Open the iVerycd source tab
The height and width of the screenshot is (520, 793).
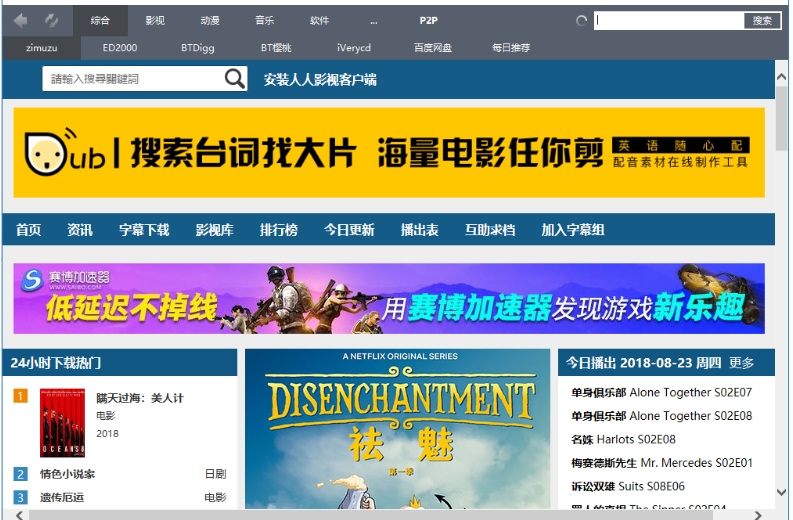pyautogui.click(x=354, y=48)
